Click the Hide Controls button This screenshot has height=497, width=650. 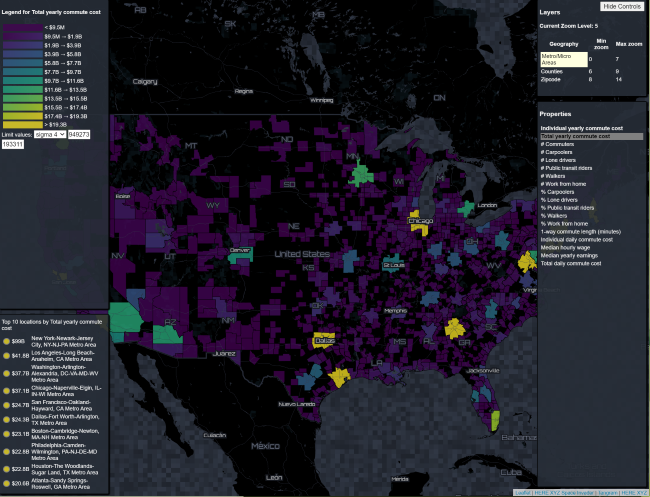(622, 6)
